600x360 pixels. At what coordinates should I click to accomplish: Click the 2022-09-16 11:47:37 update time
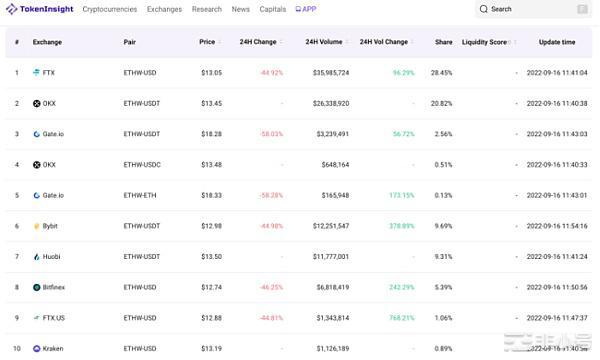point(557,318)
